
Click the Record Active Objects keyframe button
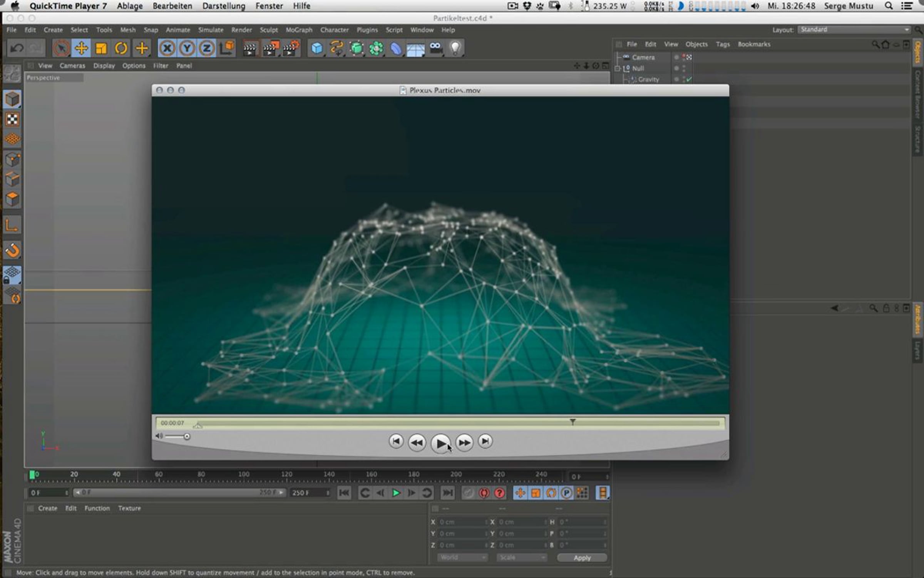coord(484,493)
